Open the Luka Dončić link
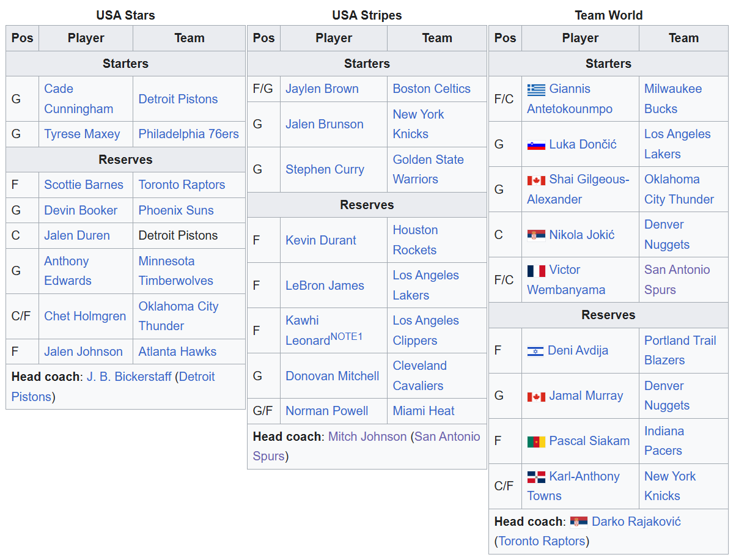This screenshot has width=736, height=560. [x=583, y=144]
